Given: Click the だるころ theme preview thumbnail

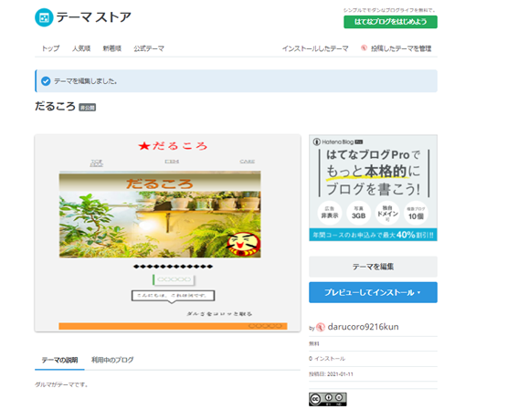Looking at the screenshot, I should (x=167, y=233).
